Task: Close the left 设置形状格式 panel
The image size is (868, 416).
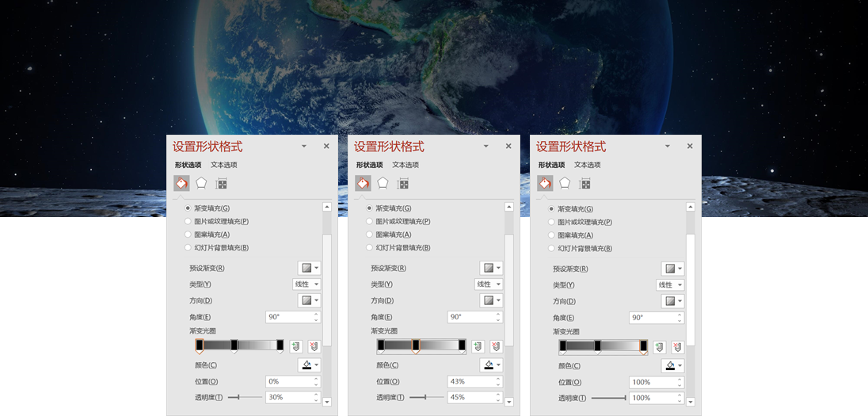Action: coord(326,147)
